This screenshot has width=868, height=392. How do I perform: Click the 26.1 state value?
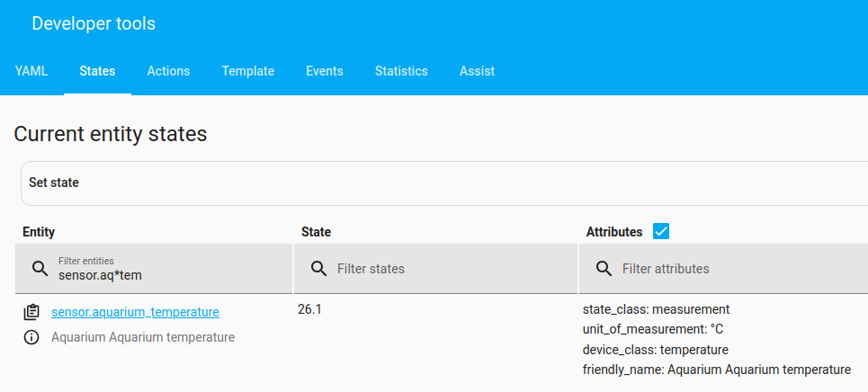click(309, 309)
